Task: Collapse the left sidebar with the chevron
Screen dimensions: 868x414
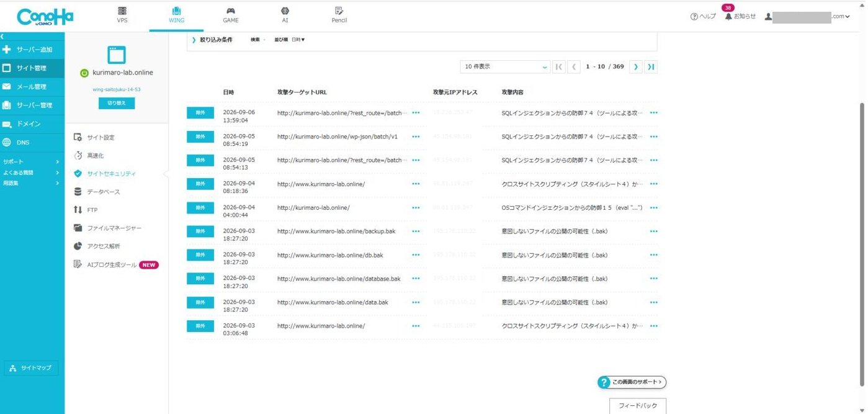Action: pyautogui.click(x=2, y=37)
